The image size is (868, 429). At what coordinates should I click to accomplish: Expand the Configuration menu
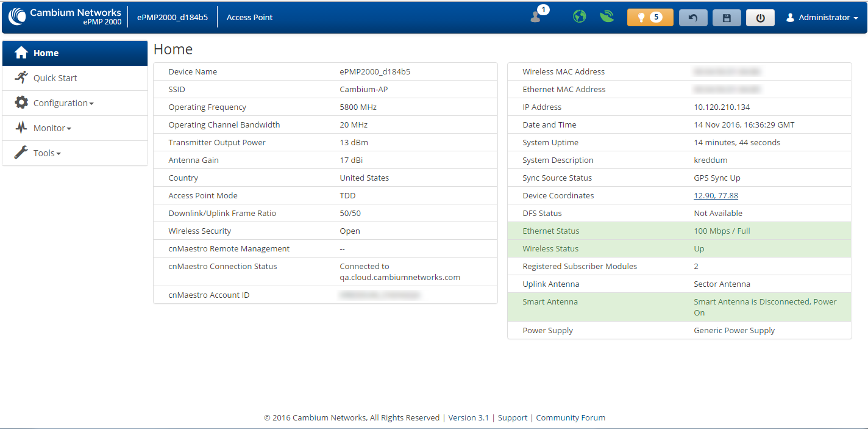(x=63, y=103)
